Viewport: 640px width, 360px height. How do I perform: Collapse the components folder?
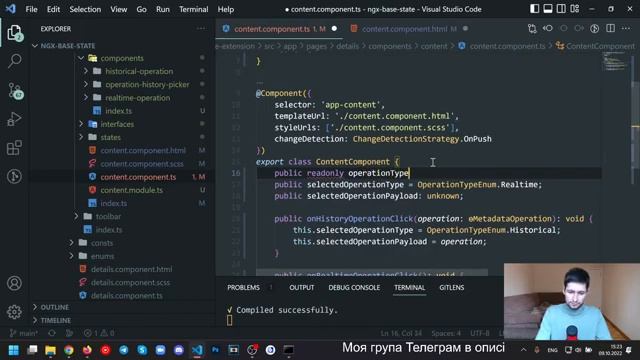click(81, 58)
